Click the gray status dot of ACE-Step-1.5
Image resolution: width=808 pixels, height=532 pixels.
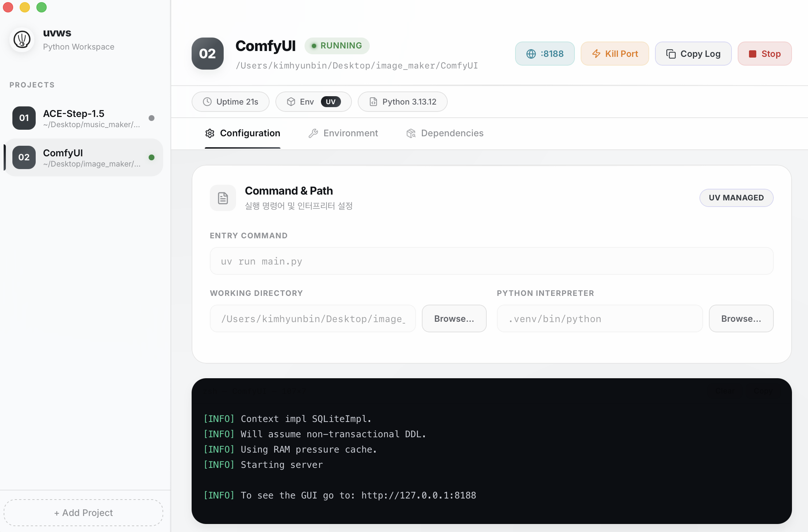click(x=152, y=118)
